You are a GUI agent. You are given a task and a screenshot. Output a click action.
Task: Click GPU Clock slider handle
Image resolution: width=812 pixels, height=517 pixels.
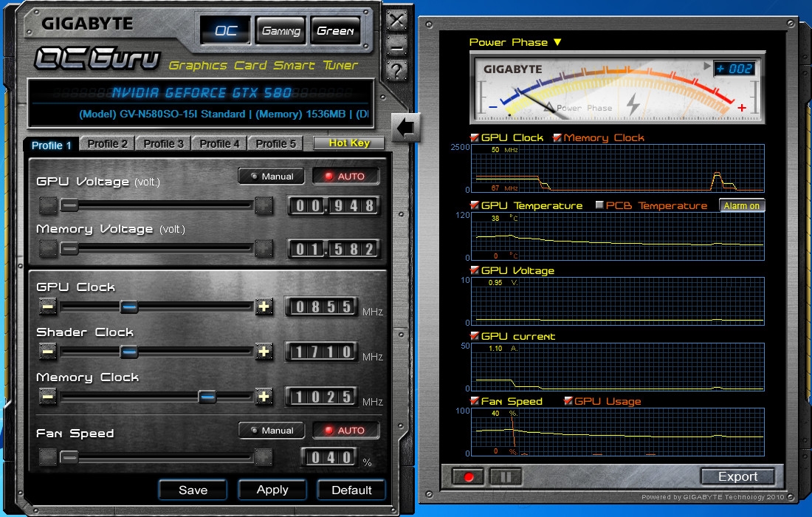pos(129,307)
